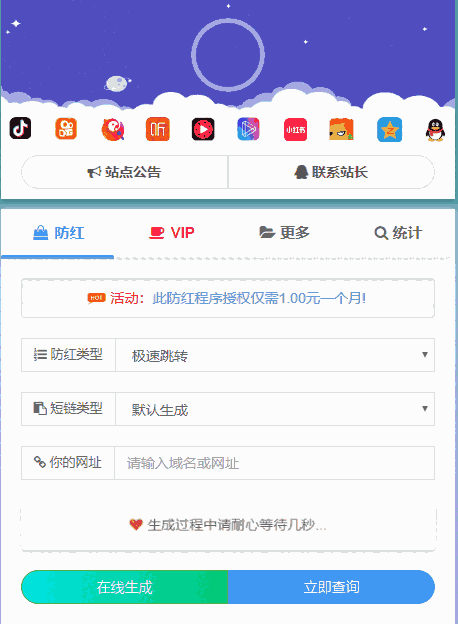458x624 pixels.
Task: Open the 统计 statistics tab
Action: pos(398,233)
